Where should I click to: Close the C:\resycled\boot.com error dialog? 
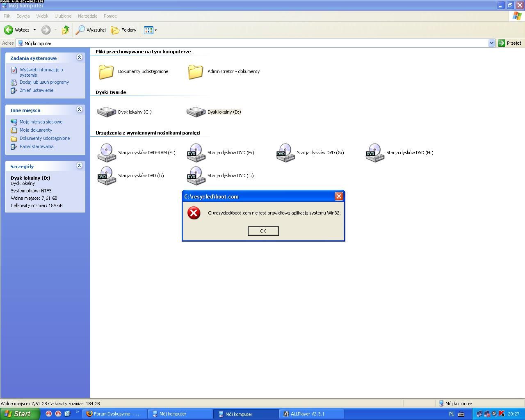coord(339,196)
